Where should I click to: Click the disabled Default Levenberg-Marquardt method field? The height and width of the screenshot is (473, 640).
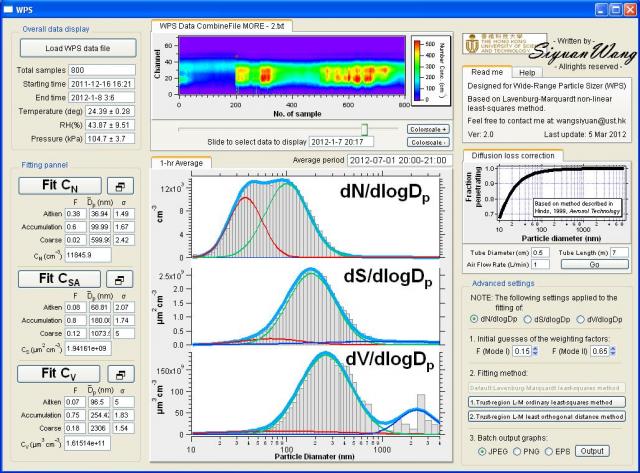tap(547, 388)
